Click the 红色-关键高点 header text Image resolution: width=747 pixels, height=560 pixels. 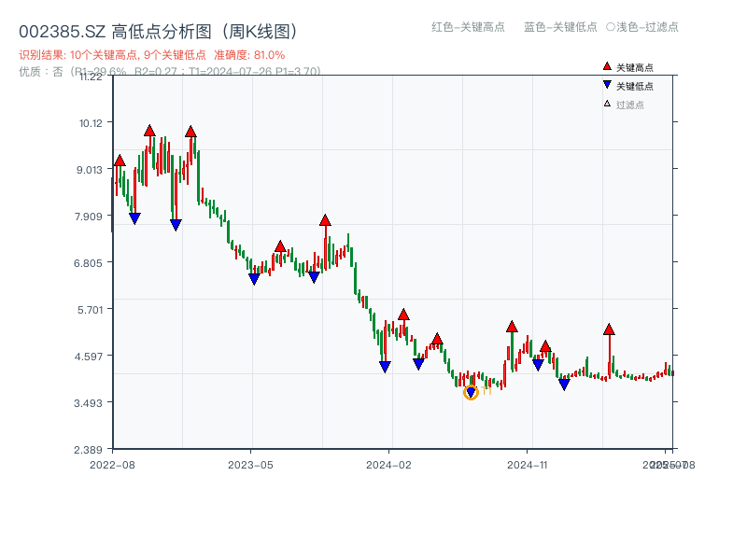467,27
